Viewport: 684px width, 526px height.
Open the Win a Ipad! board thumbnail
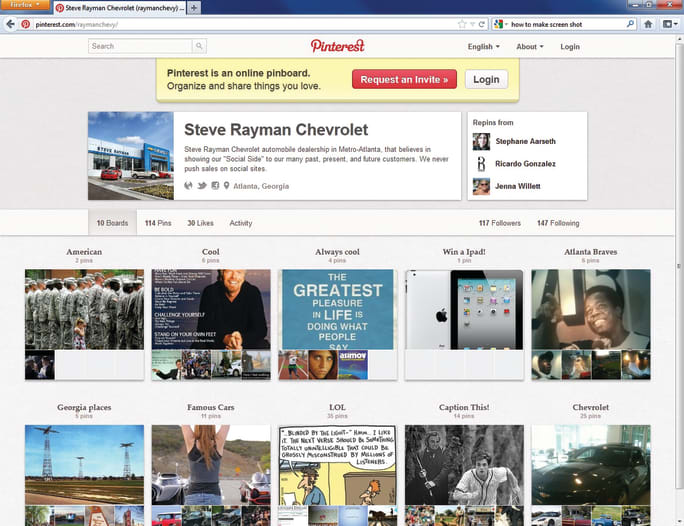coord(464,309)
